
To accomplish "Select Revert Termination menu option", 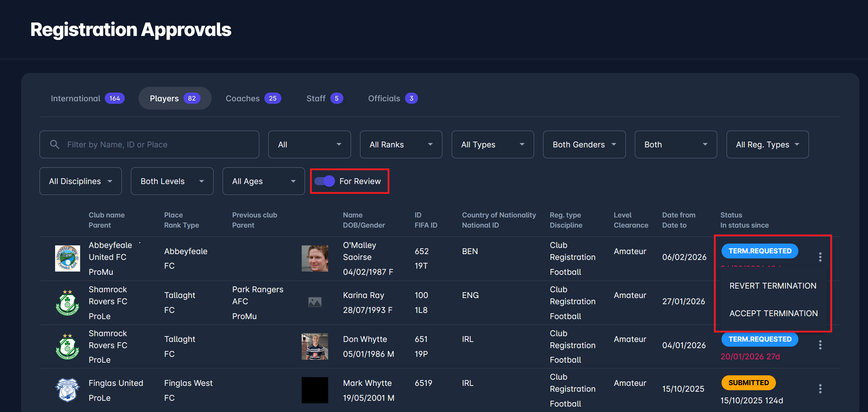I will coord(773,286).
